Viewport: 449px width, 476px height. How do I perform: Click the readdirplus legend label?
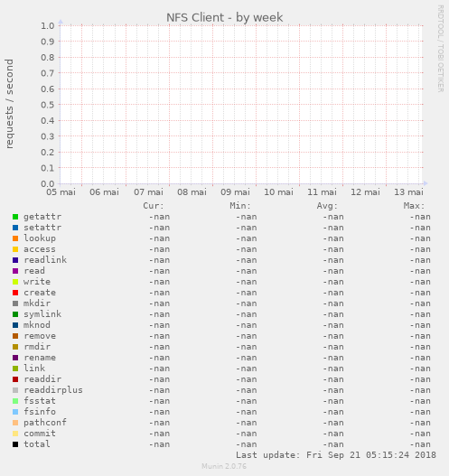click(x=53, y=390)
